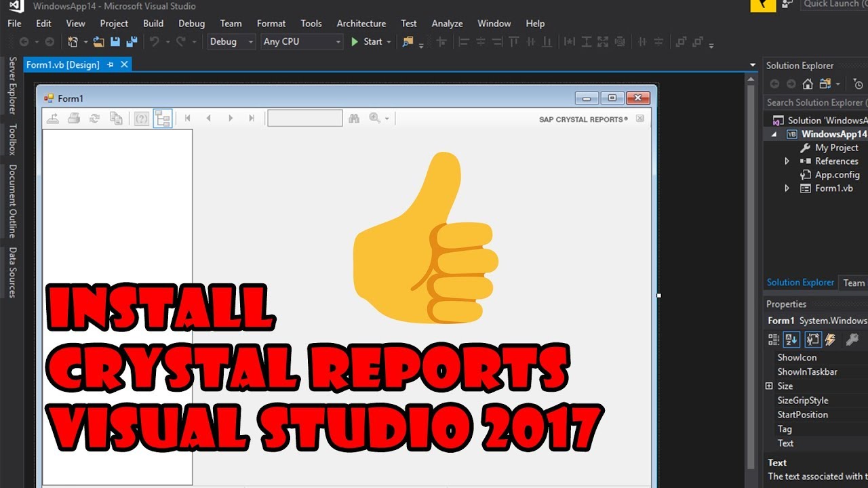
Task: Open Project menu
Action: [x=114, y=23]
